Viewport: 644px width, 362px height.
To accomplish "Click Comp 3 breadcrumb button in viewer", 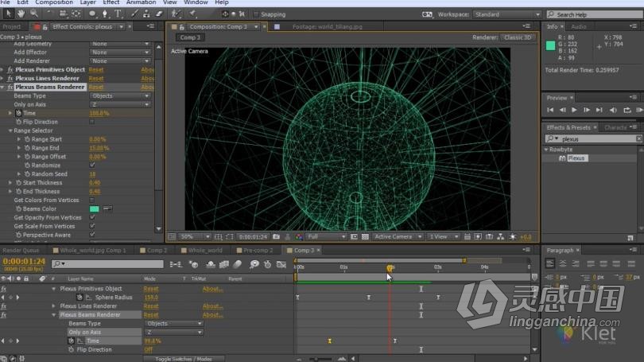I will click(190, 37).
